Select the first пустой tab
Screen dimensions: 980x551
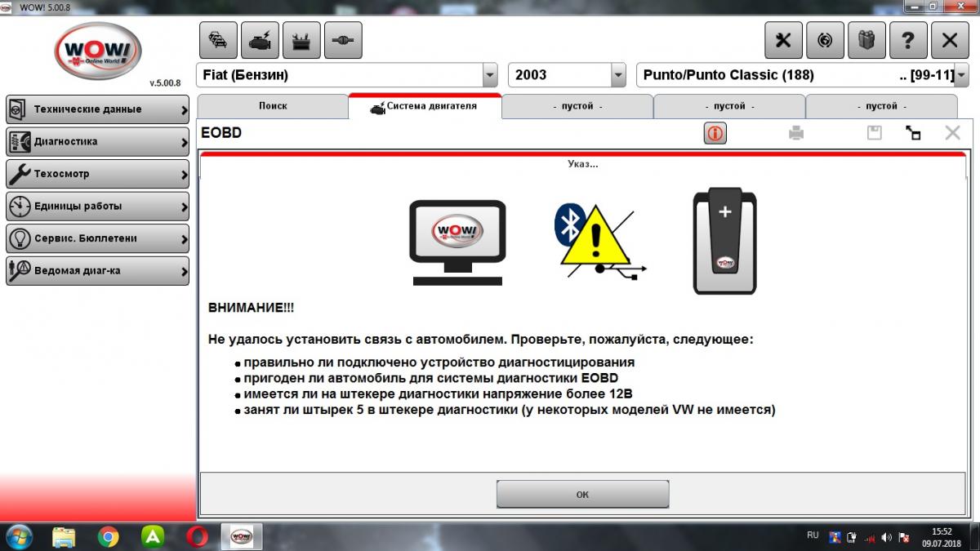(577, 106)
